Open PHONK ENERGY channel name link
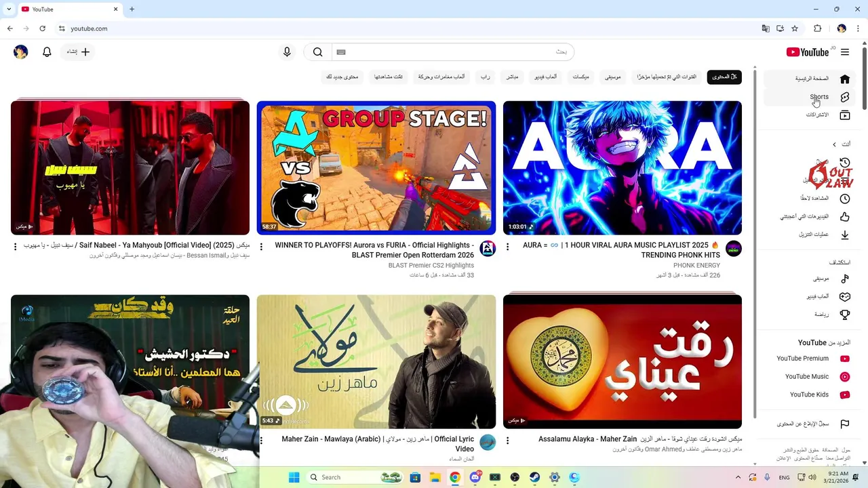 coord(696,266)
